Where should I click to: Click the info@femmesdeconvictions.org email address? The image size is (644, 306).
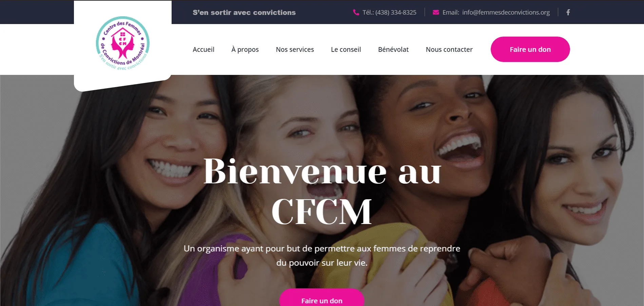tap(506, 12)
